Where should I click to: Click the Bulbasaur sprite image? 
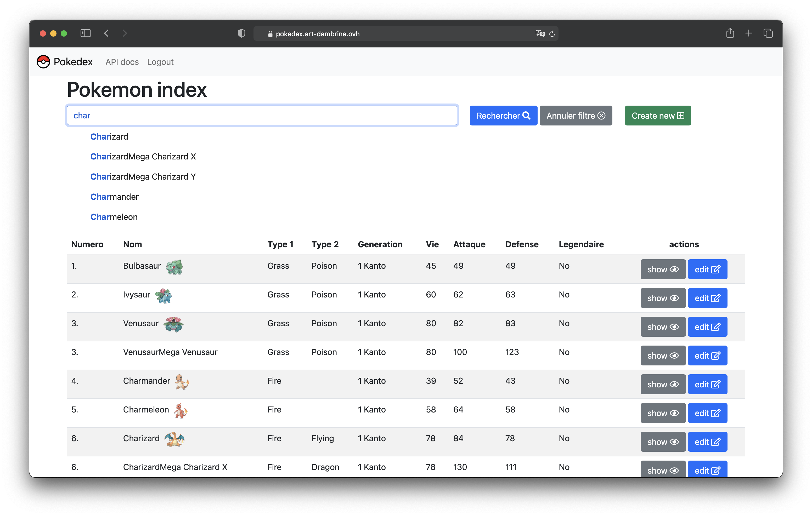click(174, 267)
